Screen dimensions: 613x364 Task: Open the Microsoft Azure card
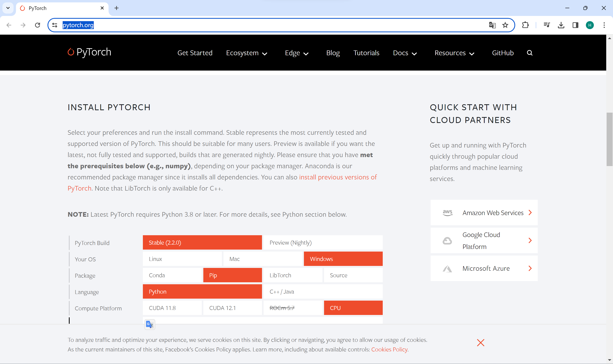click(x=484, y=268)
